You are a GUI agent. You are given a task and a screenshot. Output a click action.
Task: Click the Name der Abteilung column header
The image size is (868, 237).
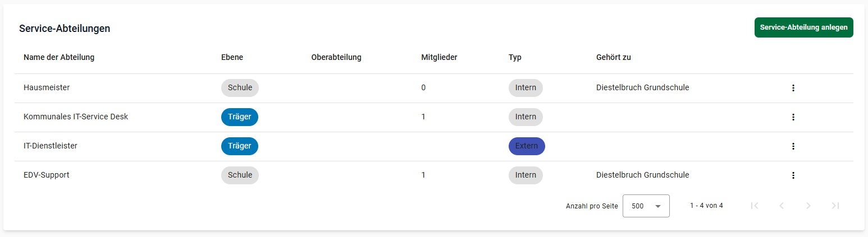[59, 57]
